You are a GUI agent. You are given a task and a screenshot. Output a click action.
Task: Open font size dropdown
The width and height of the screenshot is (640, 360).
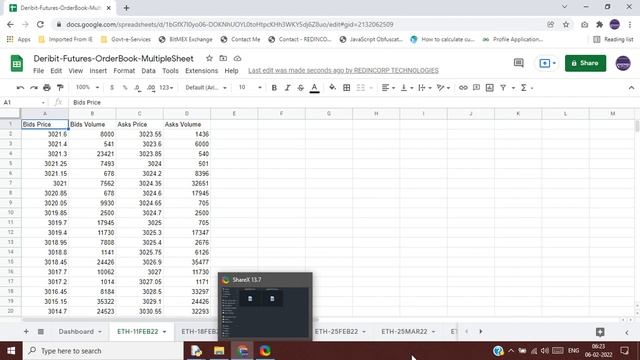coord(250,88)
